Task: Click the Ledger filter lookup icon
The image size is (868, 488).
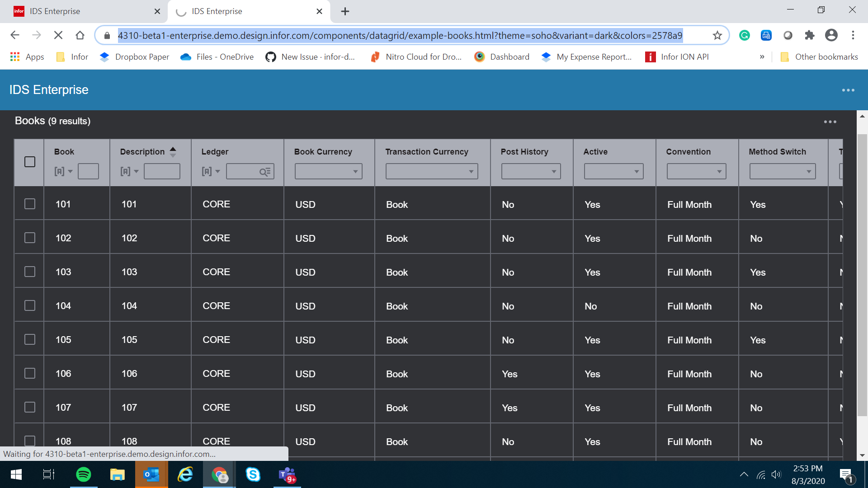Action: click(x=264, y=172)
